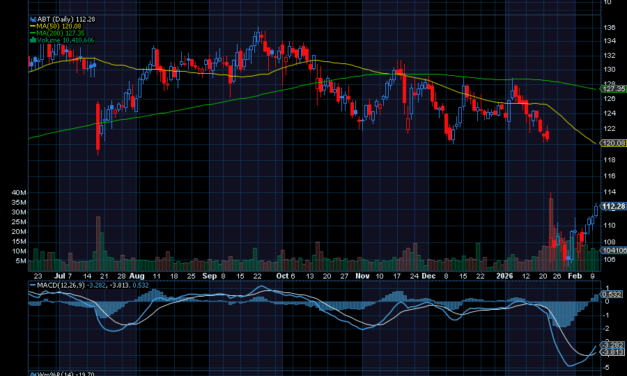This screenshot has height=376, width=627.
Task: Select the Volume 10,410,606 legend label
Action: pyautogui.click(x=66, y=40)
